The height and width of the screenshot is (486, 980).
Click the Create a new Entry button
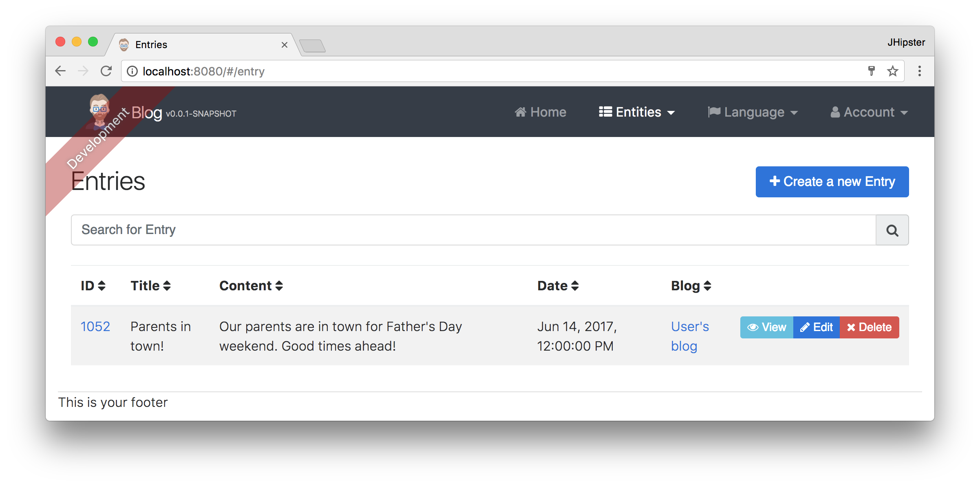(x=832, y=181)
